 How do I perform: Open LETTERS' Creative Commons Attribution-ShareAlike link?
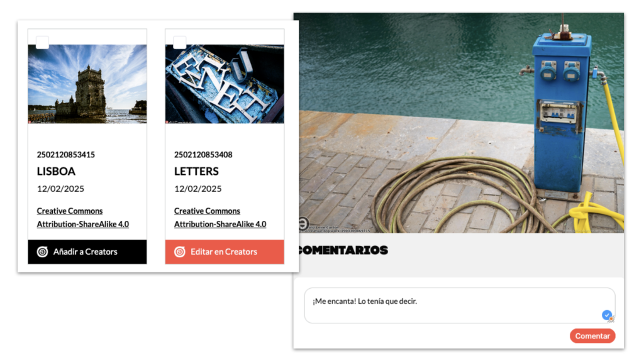click(220, 218)
